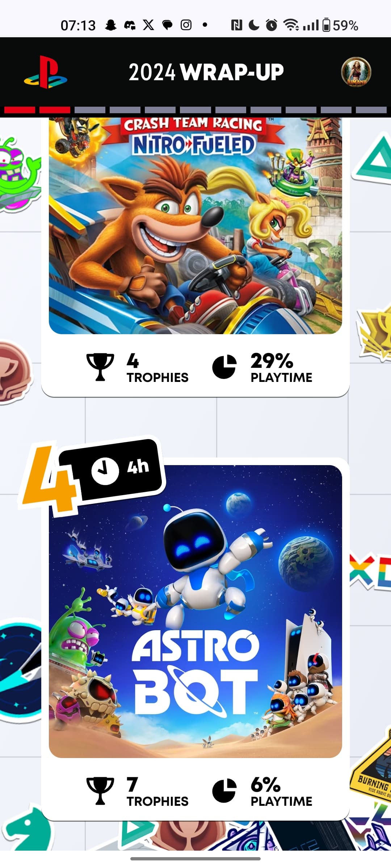Image resolution: width=391 pixels, height=868 pixels.
Task: Jump to the first red story segment
Action: (20, 110)
